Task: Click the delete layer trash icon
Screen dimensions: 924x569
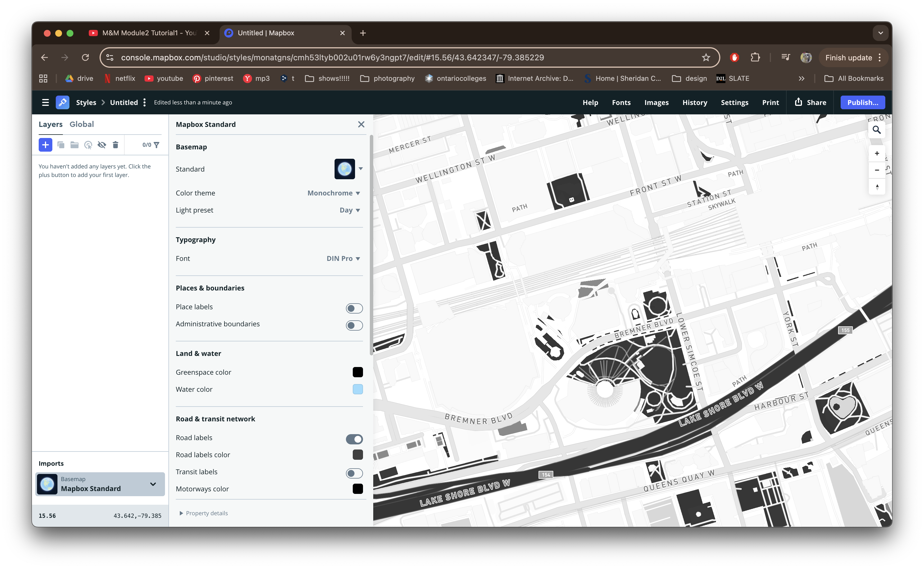Action: (115, 145)
